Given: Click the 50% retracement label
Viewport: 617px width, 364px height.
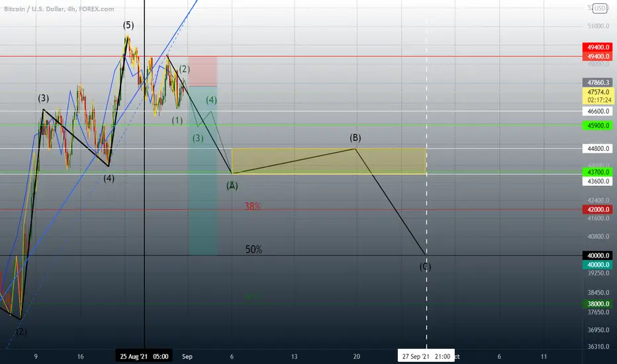Looking at the screenshot, I should pos(254,250).
